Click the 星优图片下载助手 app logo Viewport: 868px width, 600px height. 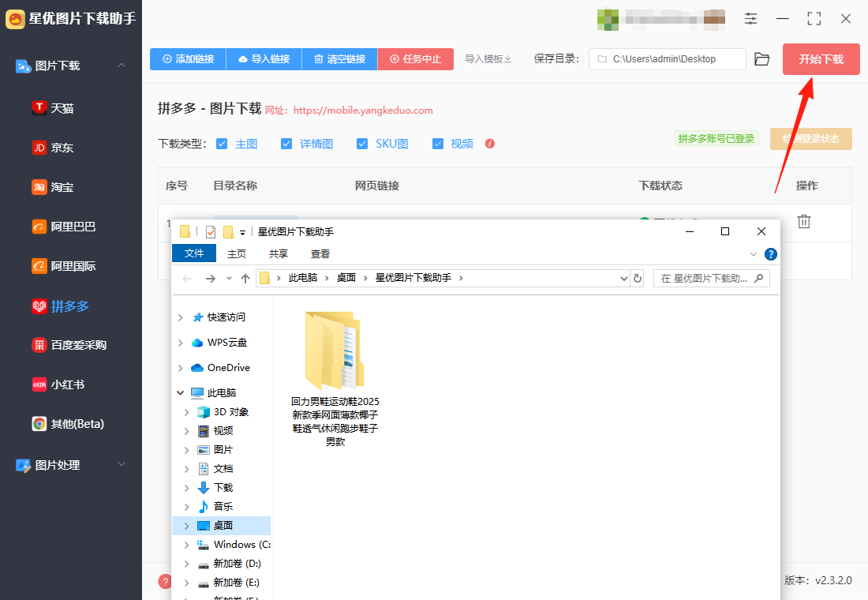15,19
